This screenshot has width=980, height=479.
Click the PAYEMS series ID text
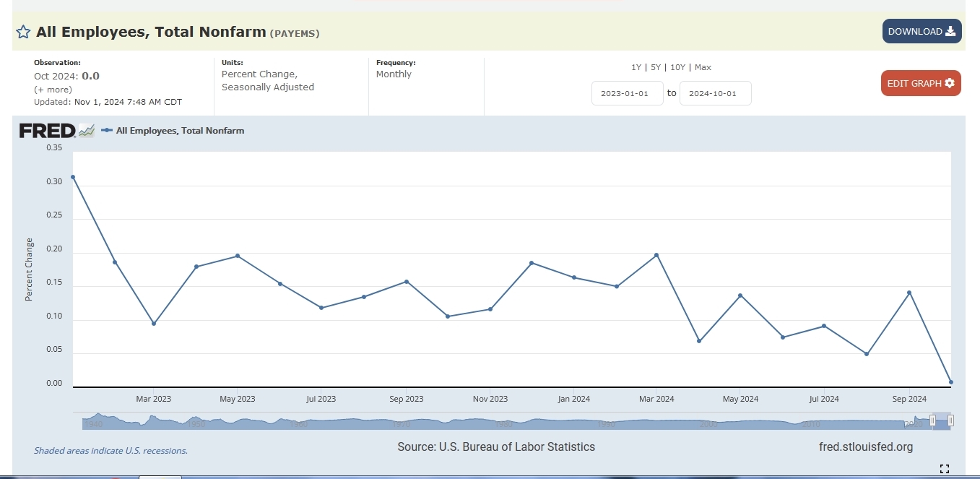coord(295,33)
